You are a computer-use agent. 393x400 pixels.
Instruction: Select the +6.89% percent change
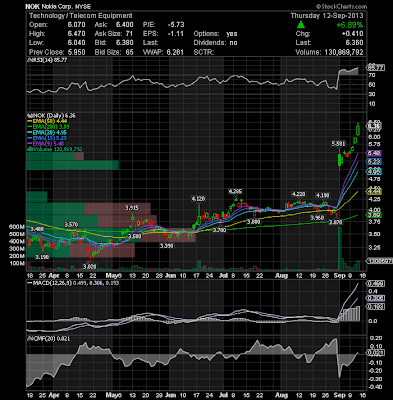(x=349, y=25)
